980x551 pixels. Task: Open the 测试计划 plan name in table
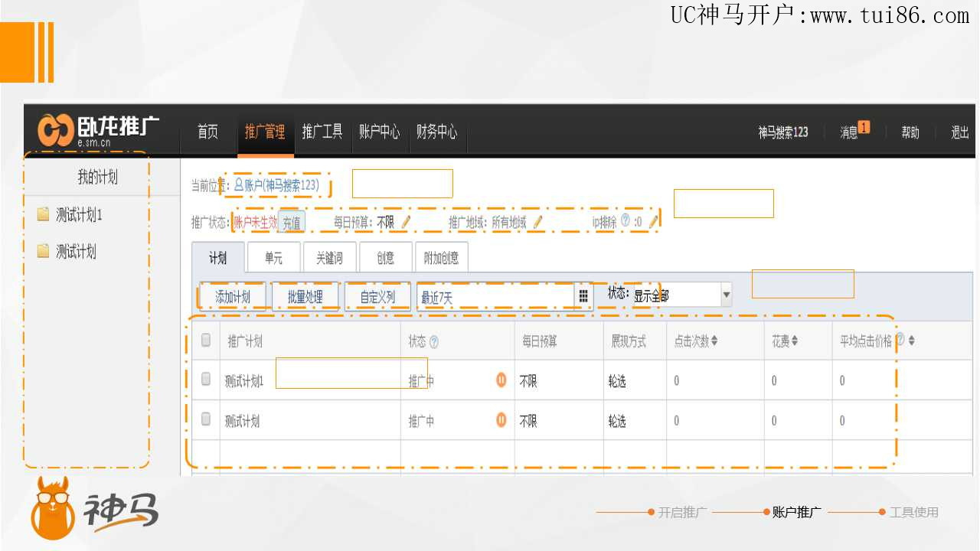coord(242,421)
